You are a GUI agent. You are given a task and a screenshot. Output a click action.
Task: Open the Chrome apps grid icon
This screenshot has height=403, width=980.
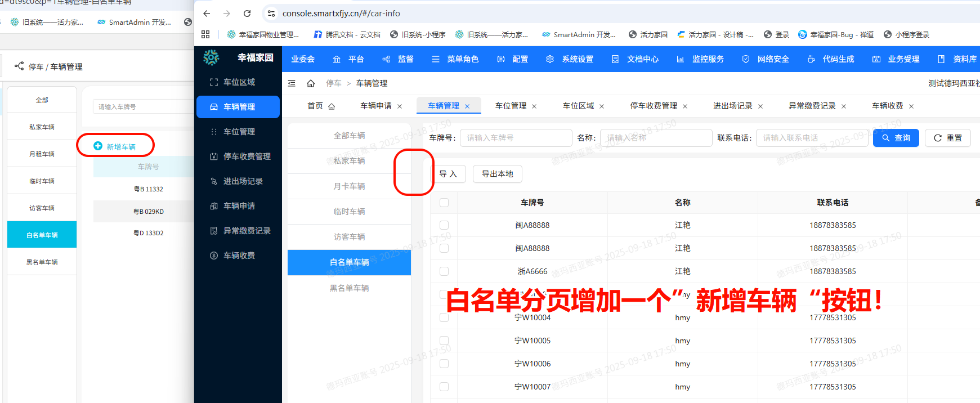(205, 34)
